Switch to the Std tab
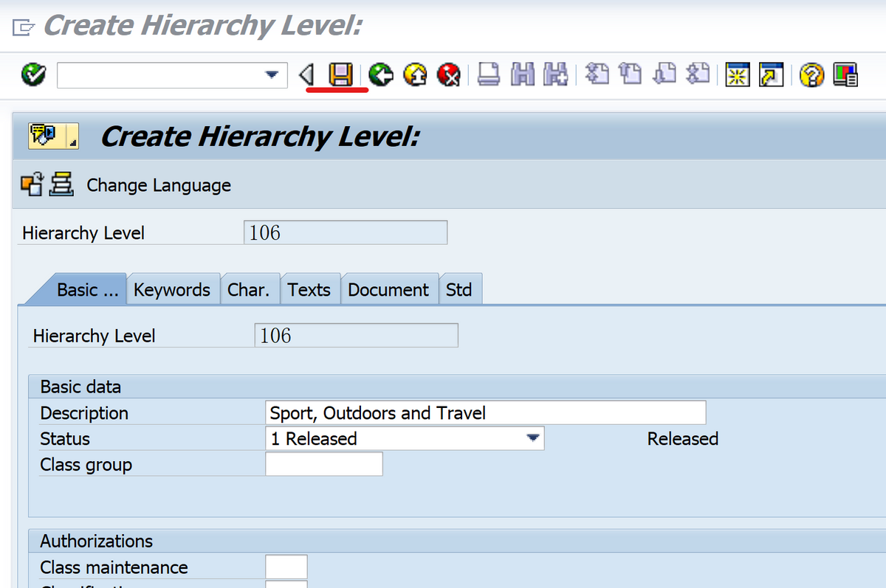886x588 pixels. coord(459,290)
